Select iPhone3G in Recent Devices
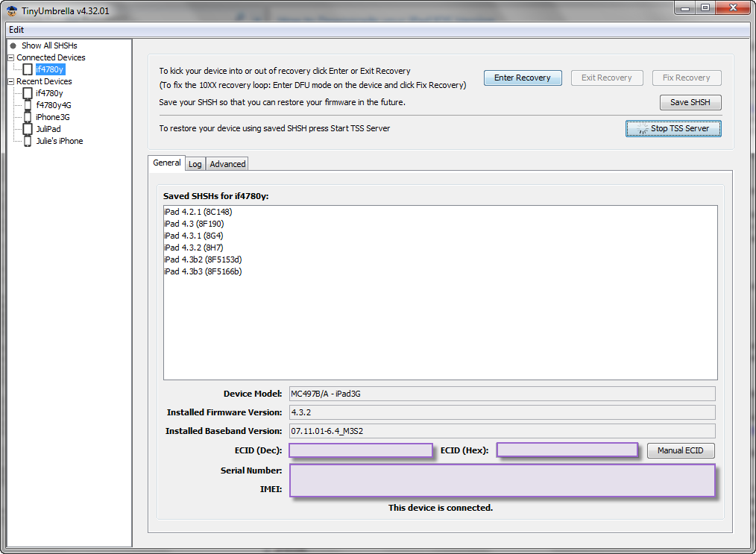Image resolution: width=756 pixels, height=554 pixels. coord(52,117)
